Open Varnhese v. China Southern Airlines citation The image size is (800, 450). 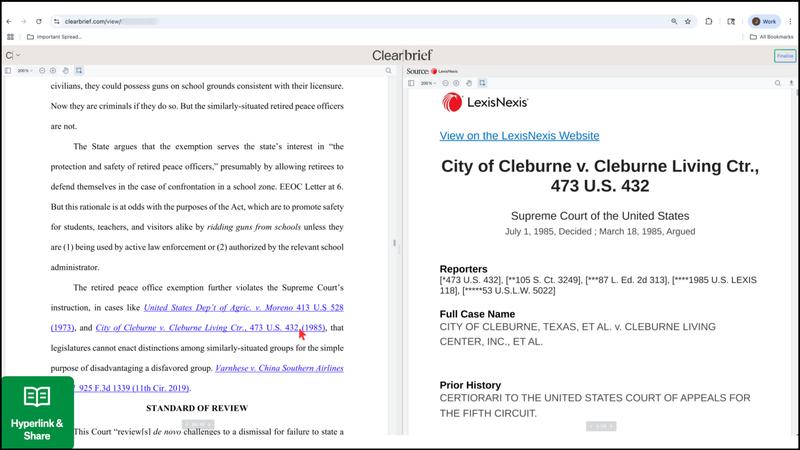(x=279, y=368)
